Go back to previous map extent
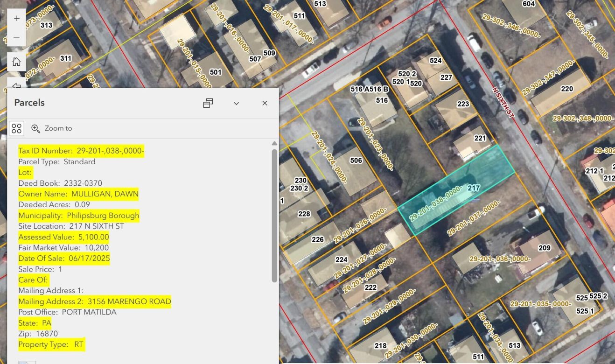 [17, 85]
